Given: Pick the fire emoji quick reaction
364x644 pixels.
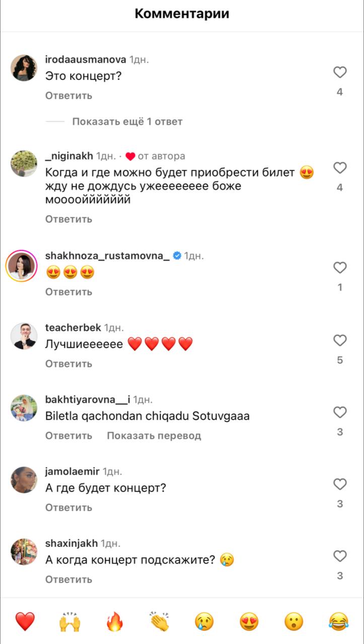Looking at the screenshot, I should tap(115, 622).
